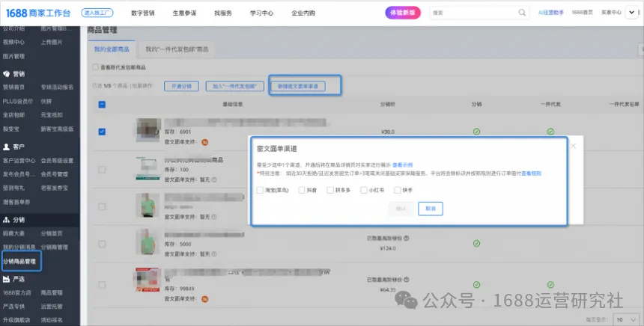Click the 1688商家工作台 logo
The height and width of the screenshot is (326, 644).
tap(38, 13)
